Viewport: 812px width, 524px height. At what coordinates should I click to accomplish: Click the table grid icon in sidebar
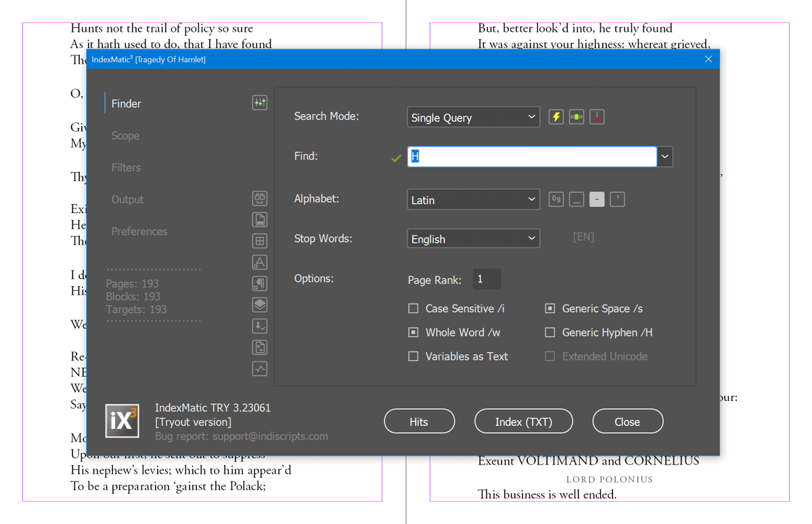260,241
